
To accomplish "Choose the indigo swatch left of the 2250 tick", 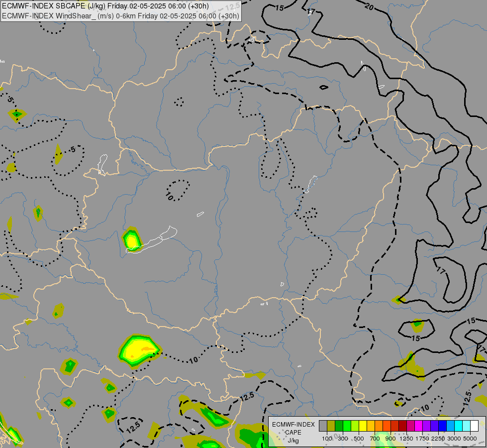I will (x=434, y=426).
